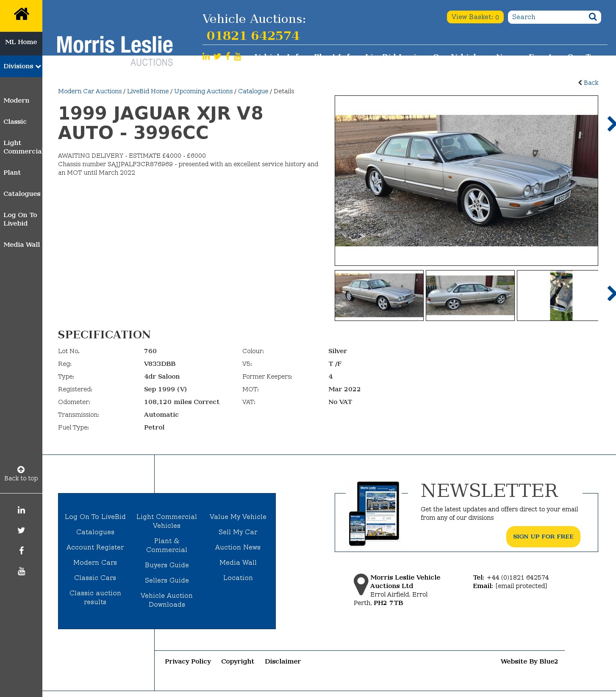Viewport: 616px width, 697px height.
Task: Open Account Register link
Action: (95, 547)
